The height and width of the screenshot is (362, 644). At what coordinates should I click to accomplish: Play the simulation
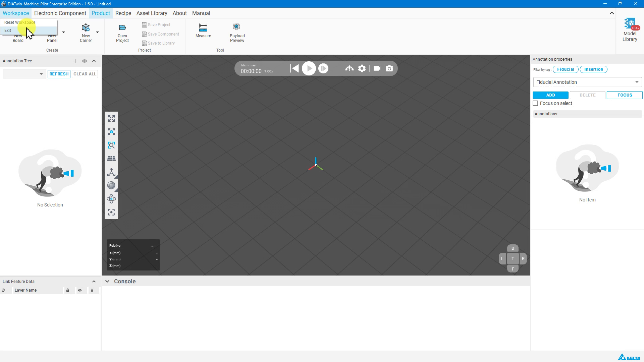309,68
